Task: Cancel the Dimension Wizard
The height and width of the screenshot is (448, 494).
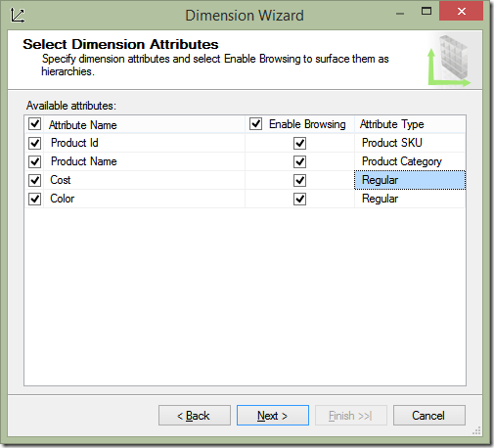Action: pyautogui.click(x=429, y=416)
